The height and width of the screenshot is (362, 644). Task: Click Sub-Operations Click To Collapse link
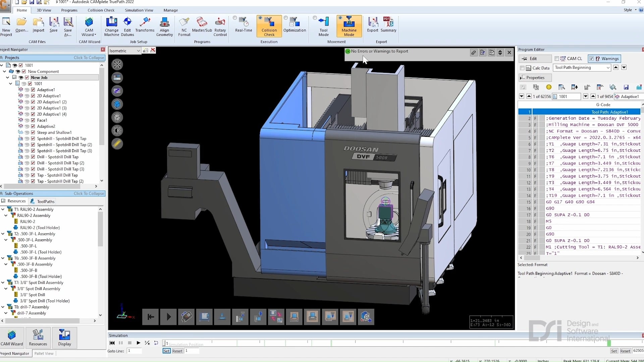[x=89, y=193]
